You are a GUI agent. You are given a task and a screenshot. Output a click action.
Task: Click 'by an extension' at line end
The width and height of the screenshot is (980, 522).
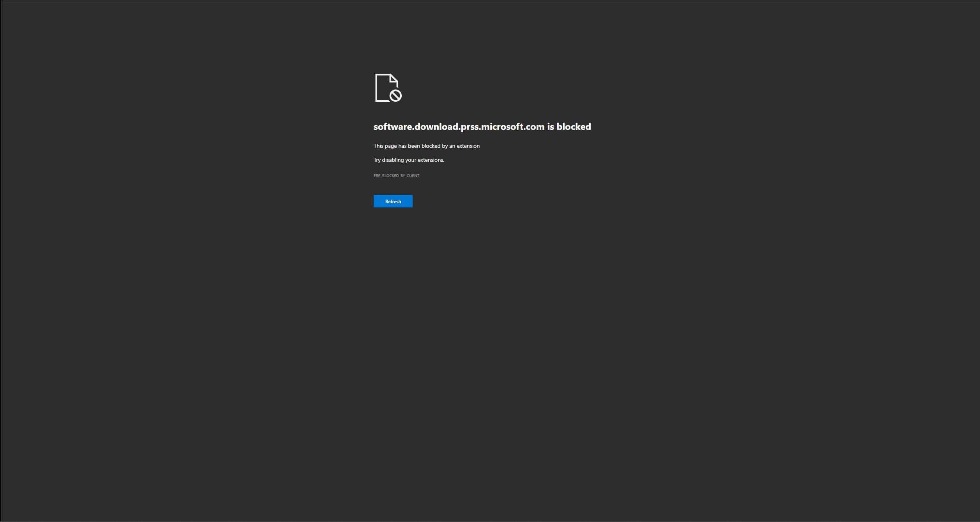(x=461, y=146)
